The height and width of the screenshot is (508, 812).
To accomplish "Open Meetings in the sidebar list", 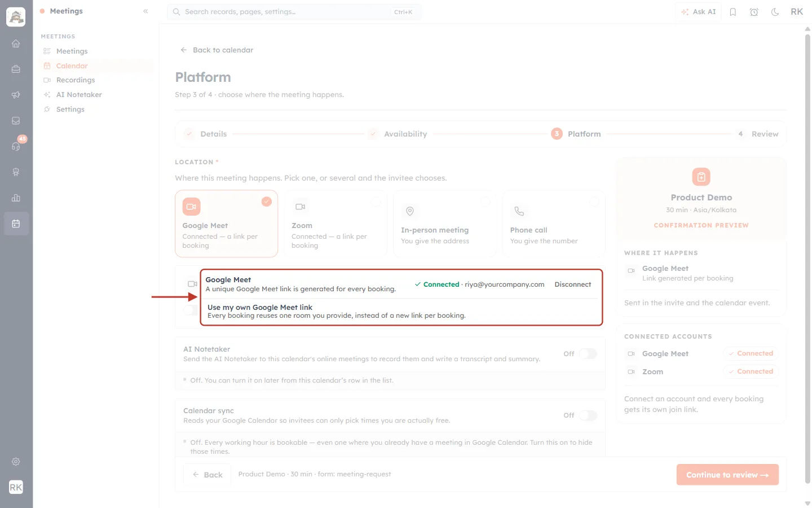I will [96, 51].
